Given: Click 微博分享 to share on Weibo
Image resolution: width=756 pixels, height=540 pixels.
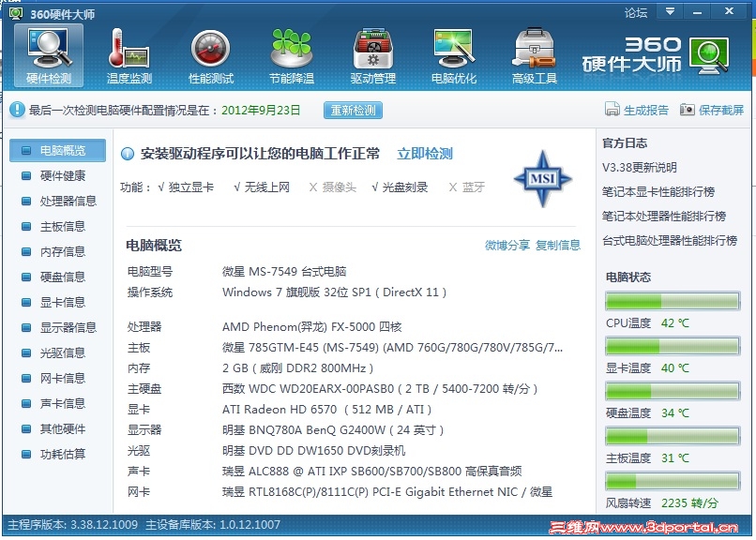Looking at the screenshot, I should (507, 246).
